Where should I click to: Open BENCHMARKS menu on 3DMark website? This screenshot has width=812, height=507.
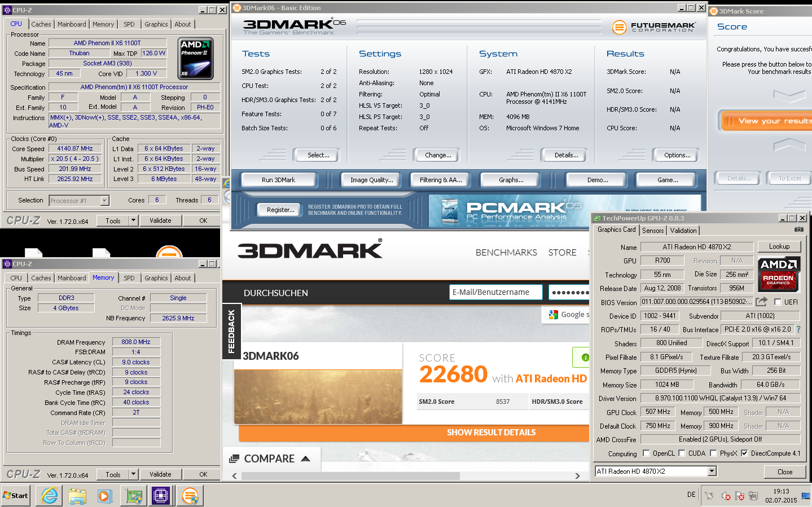(506, 253)
